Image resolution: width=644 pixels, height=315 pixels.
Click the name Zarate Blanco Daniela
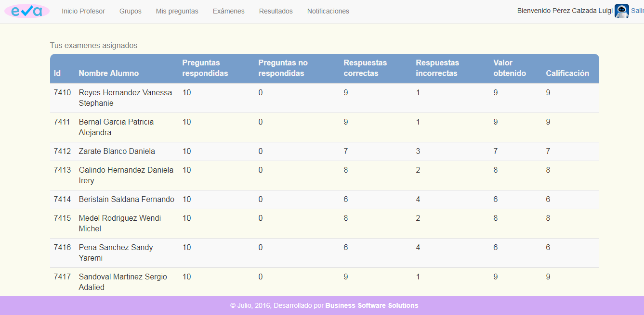(x=117, y=151)
